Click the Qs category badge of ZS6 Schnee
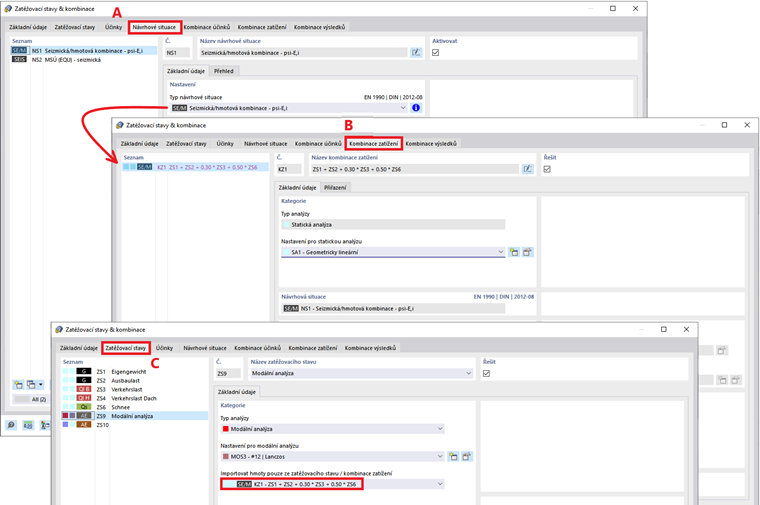Image resolution: width=760 pixels, height=505 pixels. click(84, 407)
